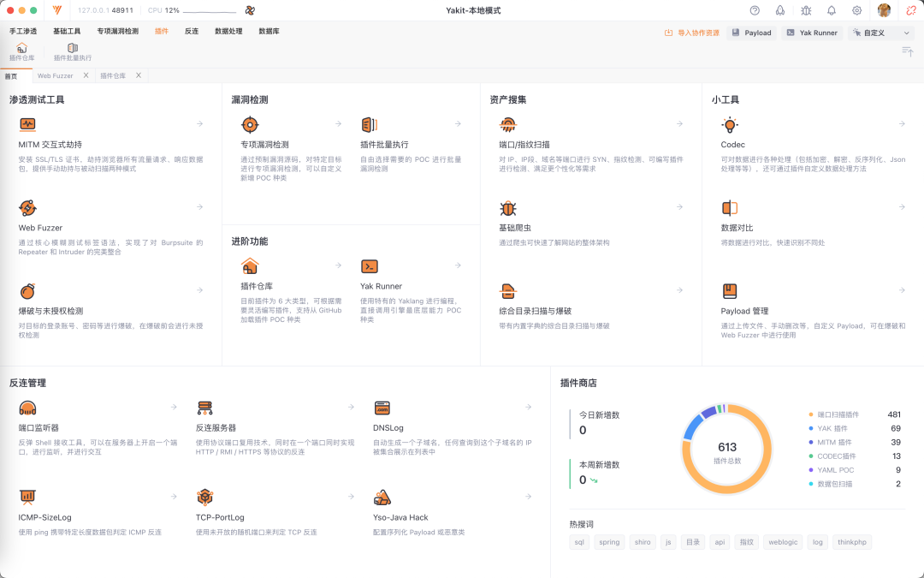
Task: Open the bug report icon in title bar
Action: tap(806, 10)
